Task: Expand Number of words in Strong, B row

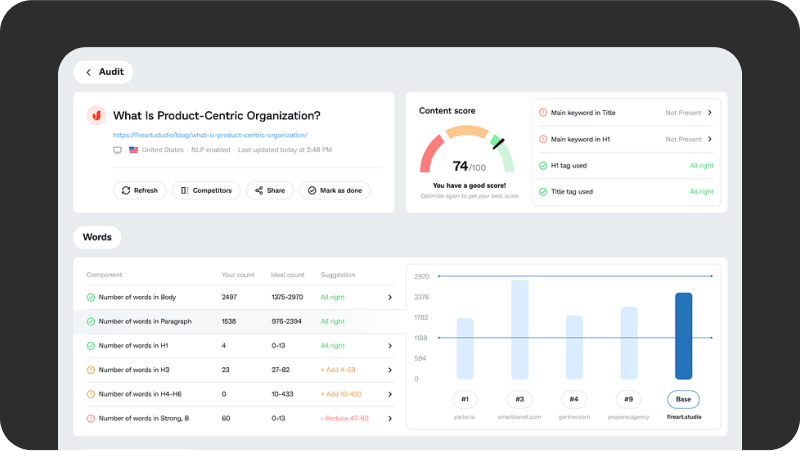Action: 390,418
